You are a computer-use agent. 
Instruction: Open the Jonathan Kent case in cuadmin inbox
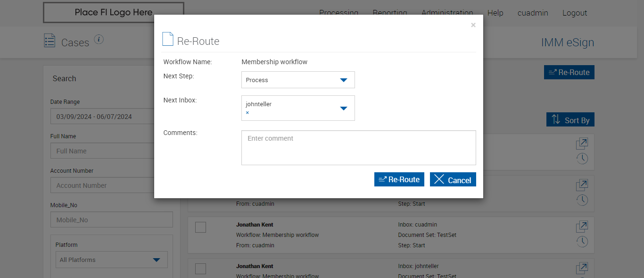click(x=582, y=227)
